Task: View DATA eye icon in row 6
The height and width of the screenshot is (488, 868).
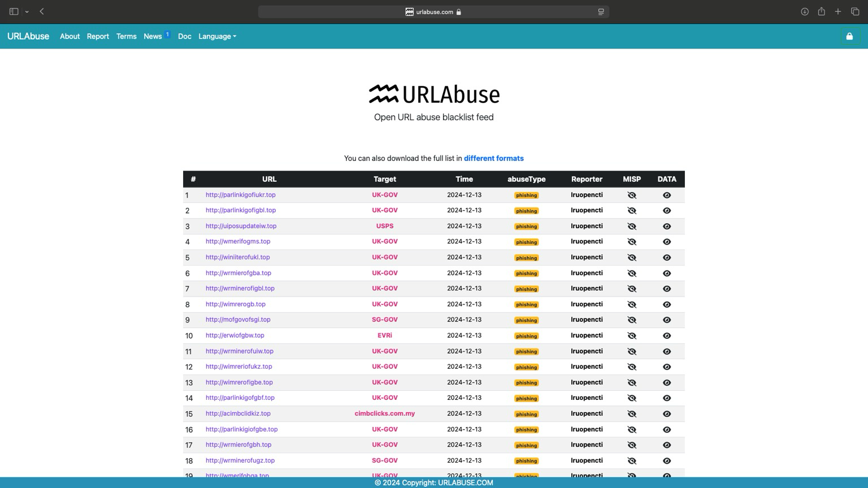Action: coord(667,273)
